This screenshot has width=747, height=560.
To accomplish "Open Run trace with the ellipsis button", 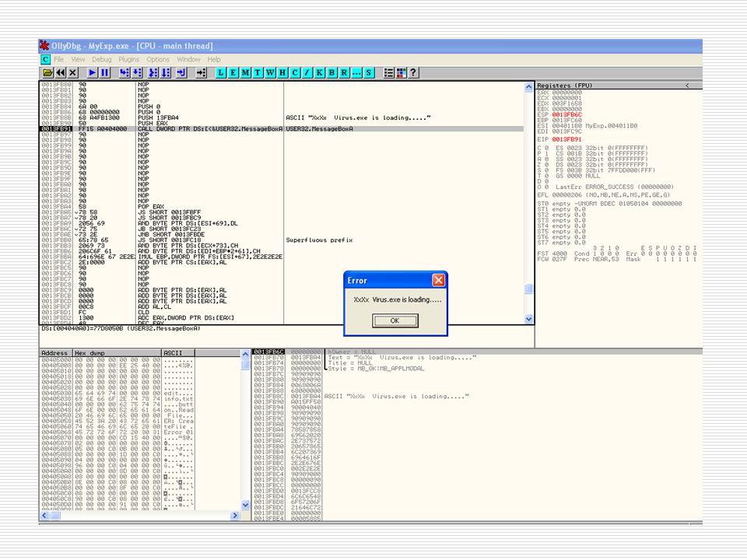I will [x=357, y=73].
